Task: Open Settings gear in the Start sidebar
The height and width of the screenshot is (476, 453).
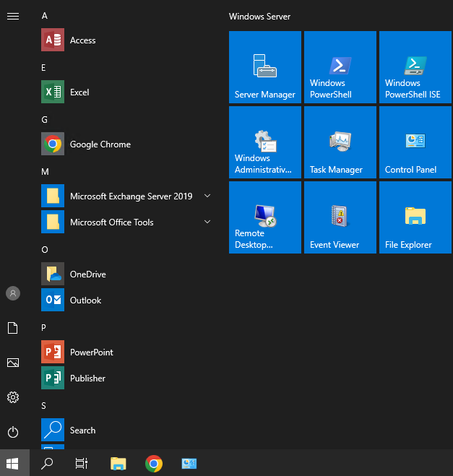Action: (x=13, y=397)
